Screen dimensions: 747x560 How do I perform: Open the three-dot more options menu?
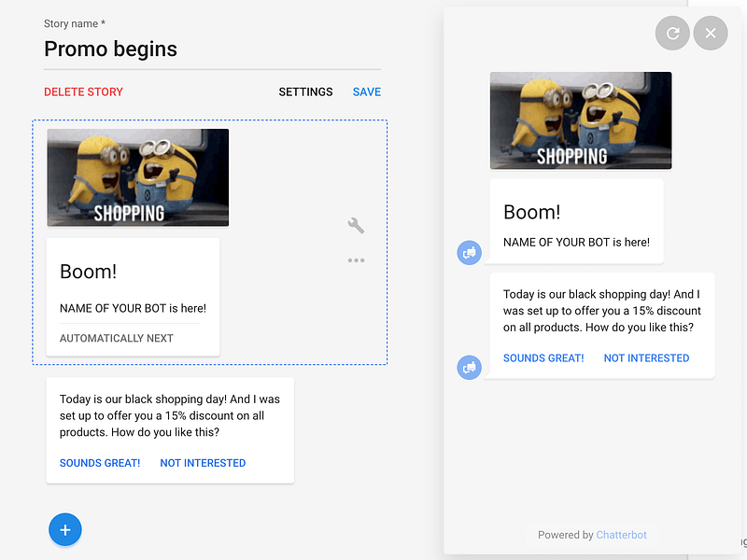356,260
